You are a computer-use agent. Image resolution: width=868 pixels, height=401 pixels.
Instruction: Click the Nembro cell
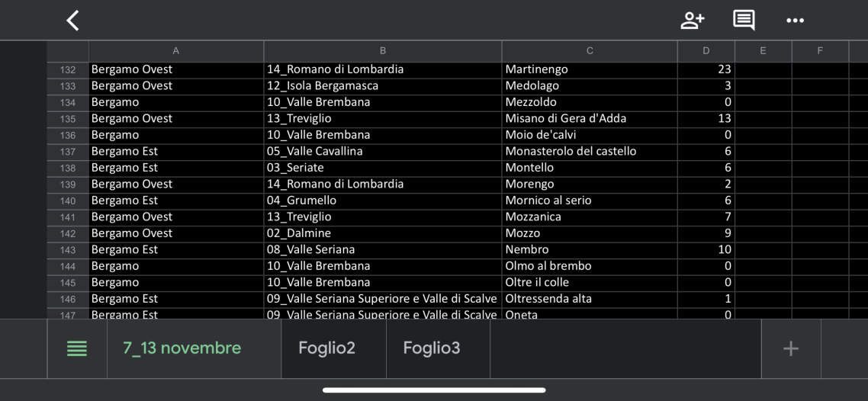click(x=590, y=249)
